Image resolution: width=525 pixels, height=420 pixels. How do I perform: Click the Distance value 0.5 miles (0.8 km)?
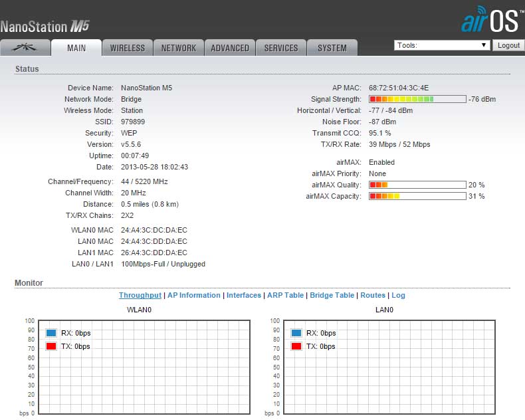[150, 204]
